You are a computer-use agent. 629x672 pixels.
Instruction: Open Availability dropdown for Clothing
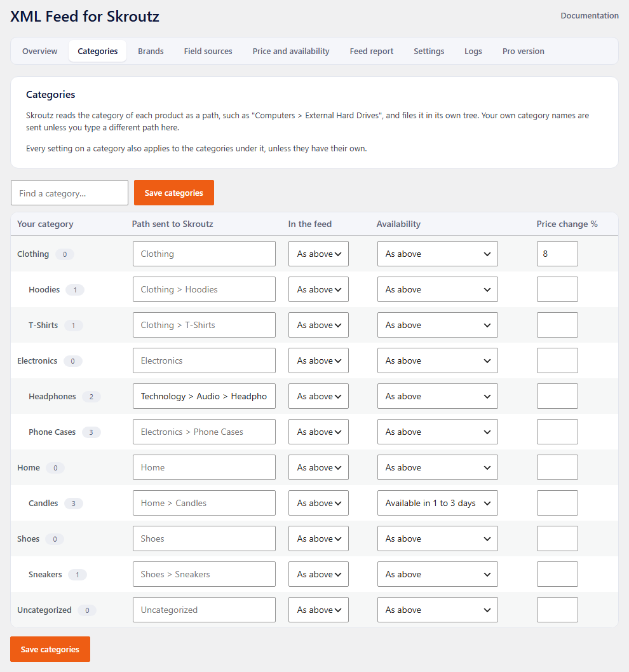(x=438, y=254)
